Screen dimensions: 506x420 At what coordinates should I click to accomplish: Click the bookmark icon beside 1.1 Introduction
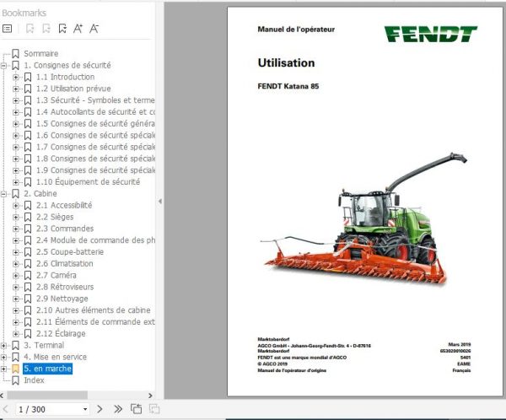coord(28,77)
